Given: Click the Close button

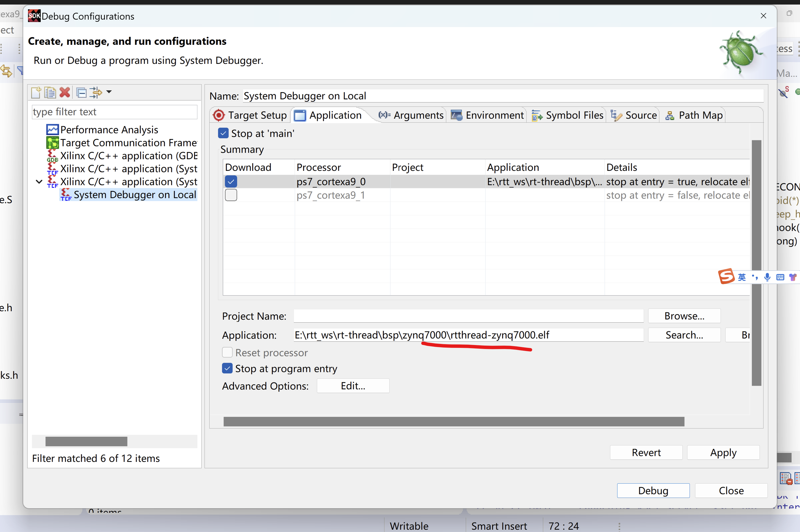Looking at the screenshot, I should click(731, 491).
